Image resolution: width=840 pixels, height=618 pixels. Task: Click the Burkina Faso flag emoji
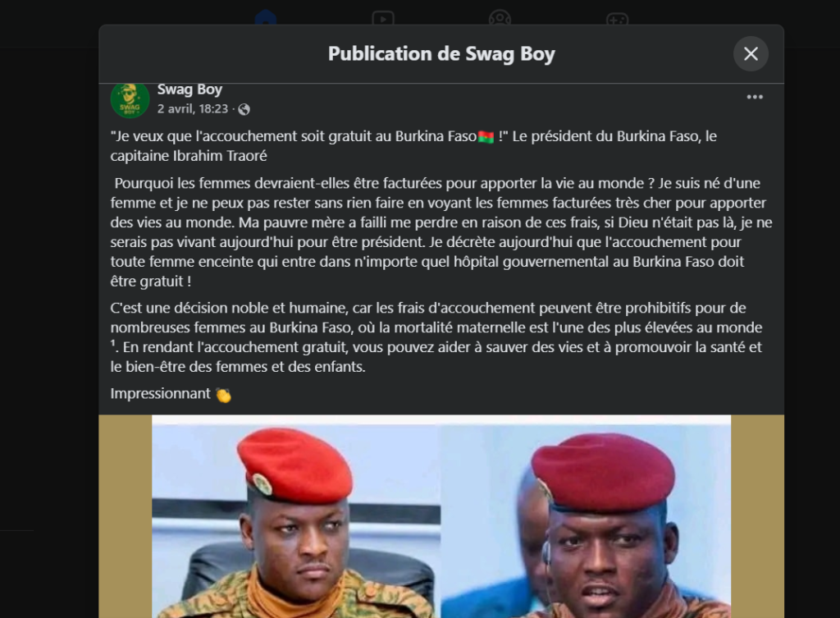point(486,137)
